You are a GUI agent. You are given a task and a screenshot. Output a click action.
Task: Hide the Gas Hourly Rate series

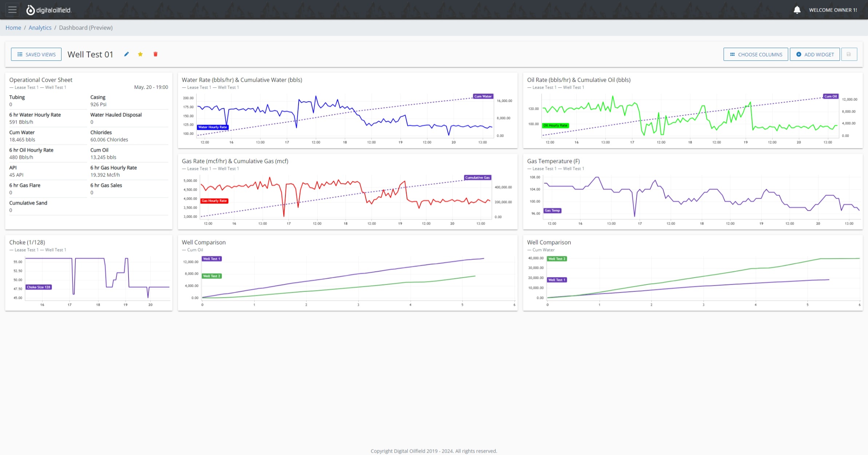pyautogui.click(x=214, y=201)
